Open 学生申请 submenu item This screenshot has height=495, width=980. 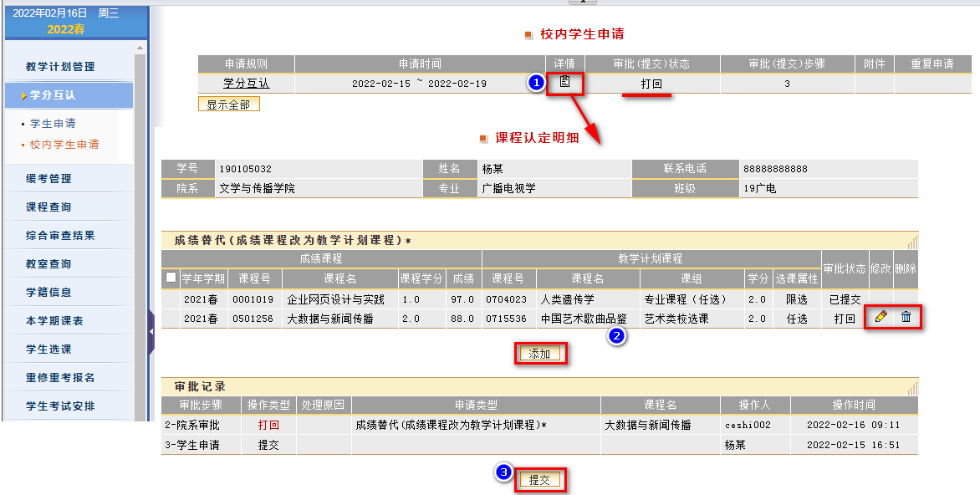(53, 124)
